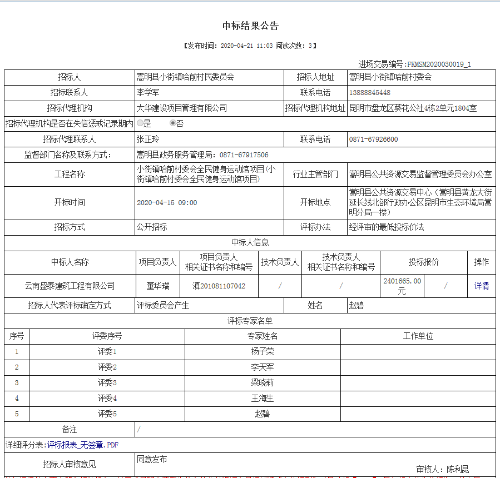Click the 评委5 row cell
Image resolution: width=500 pixels, height=478 pixels.
107,414
